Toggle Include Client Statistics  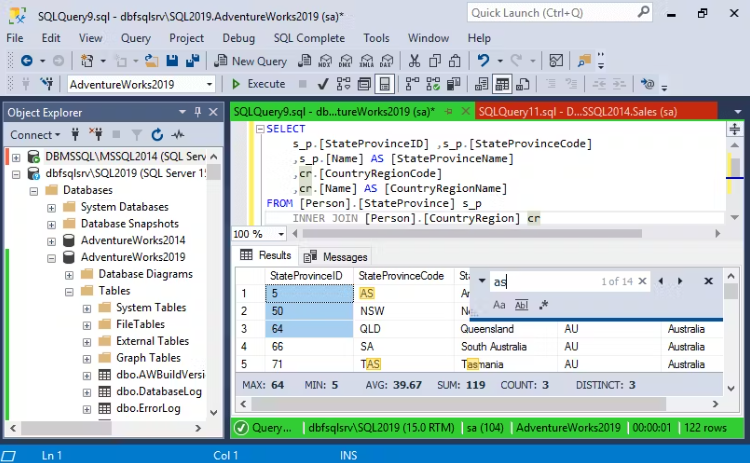[x=453, y=85]
